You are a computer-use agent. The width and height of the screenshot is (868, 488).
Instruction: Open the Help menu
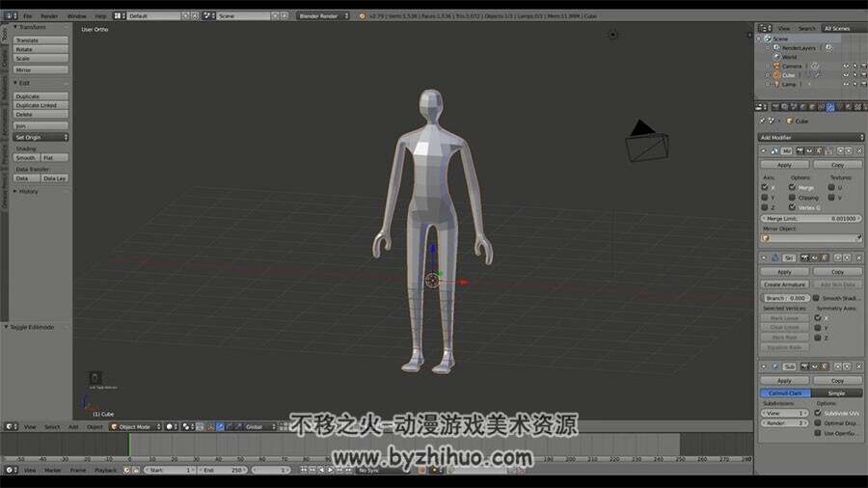coord(100,16)
